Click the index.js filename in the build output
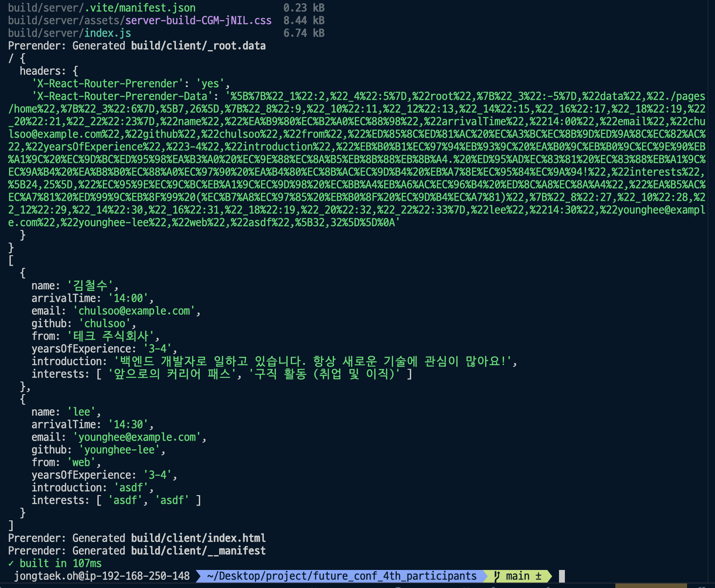715x588 pixels. 107,33
